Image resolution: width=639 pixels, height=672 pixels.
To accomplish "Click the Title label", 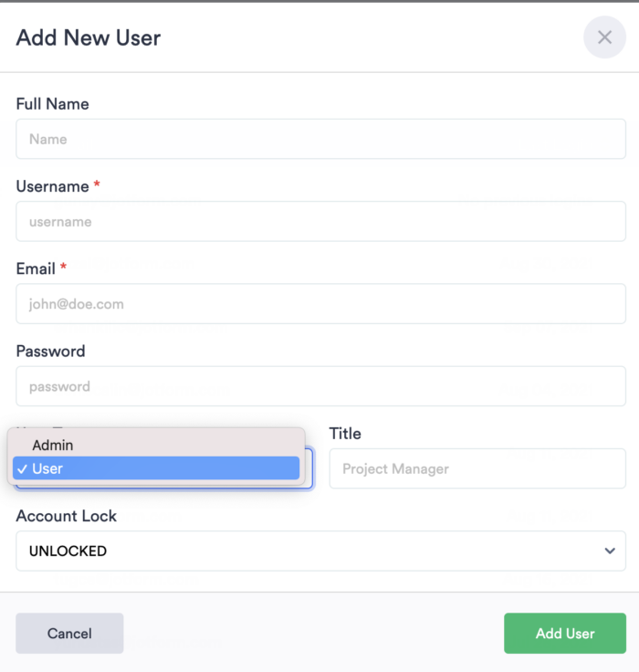I will click(345, 434).
